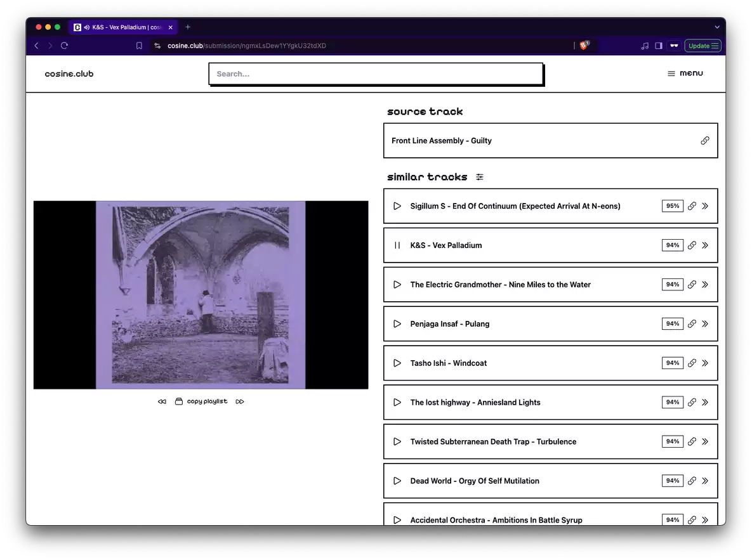Click 94% badge on Dead World row
Screen dimensions: 752x560
673,481
